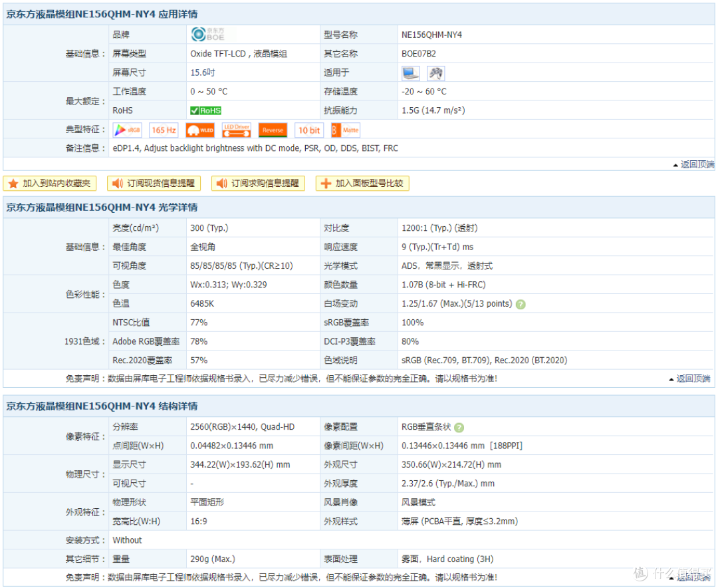Click 订阅现货信息提醒 button
The height and width of the screenshot is (588, 718).
(x=154, y=184)
